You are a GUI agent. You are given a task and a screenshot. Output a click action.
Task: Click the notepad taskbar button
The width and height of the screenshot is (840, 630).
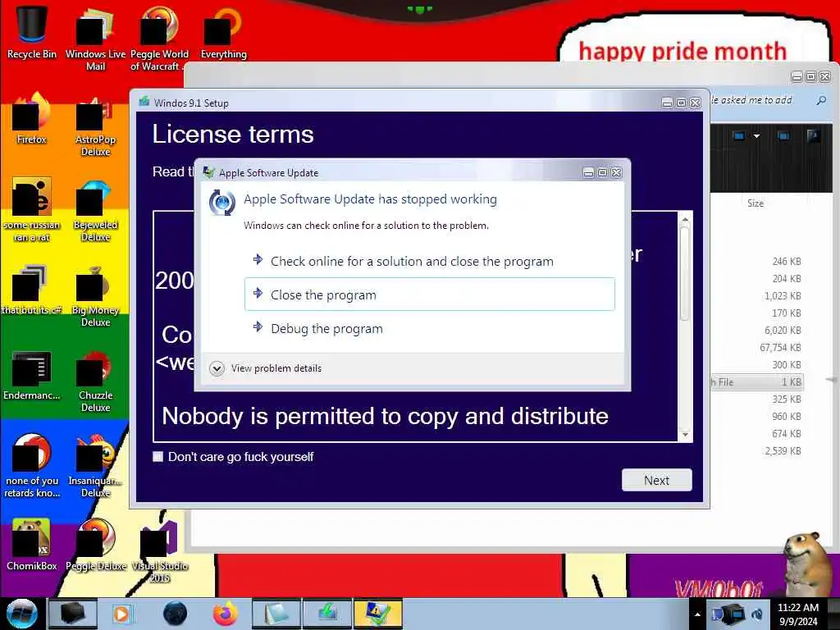(276, 614)
